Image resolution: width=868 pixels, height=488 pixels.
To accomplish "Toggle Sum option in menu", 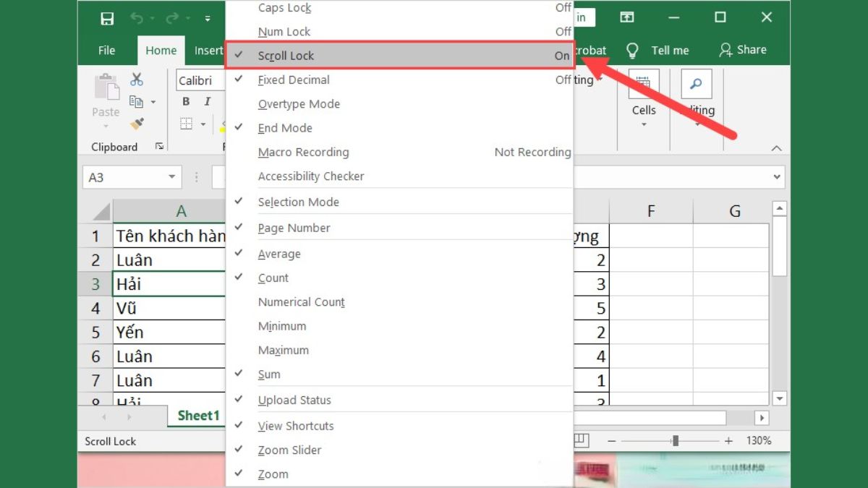I will 399,374.
